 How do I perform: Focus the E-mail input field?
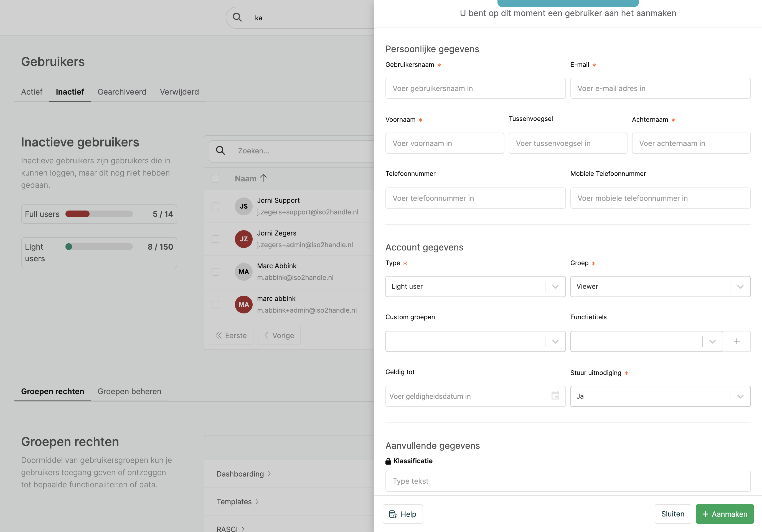660,88
